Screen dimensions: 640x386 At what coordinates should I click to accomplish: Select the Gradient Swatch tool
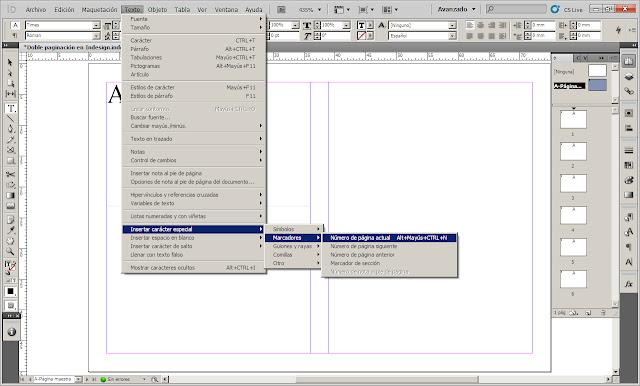click(x=11, y=195)
